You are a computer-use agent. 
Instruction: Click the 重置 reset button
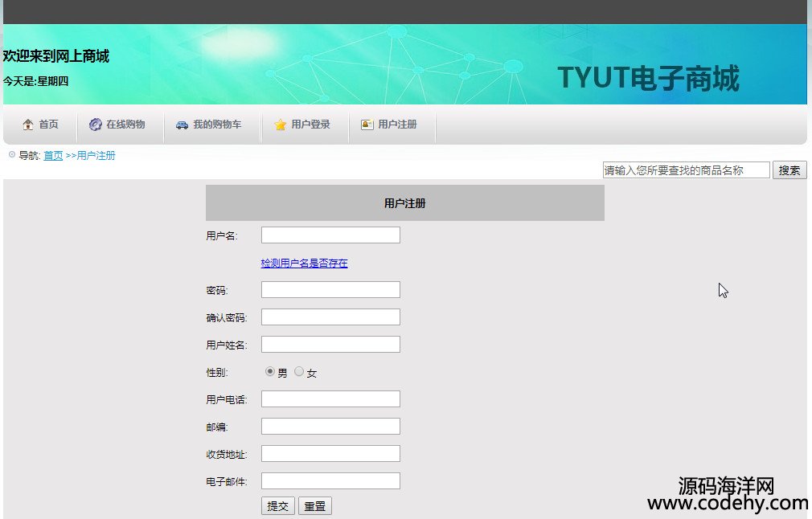(315, 506)
